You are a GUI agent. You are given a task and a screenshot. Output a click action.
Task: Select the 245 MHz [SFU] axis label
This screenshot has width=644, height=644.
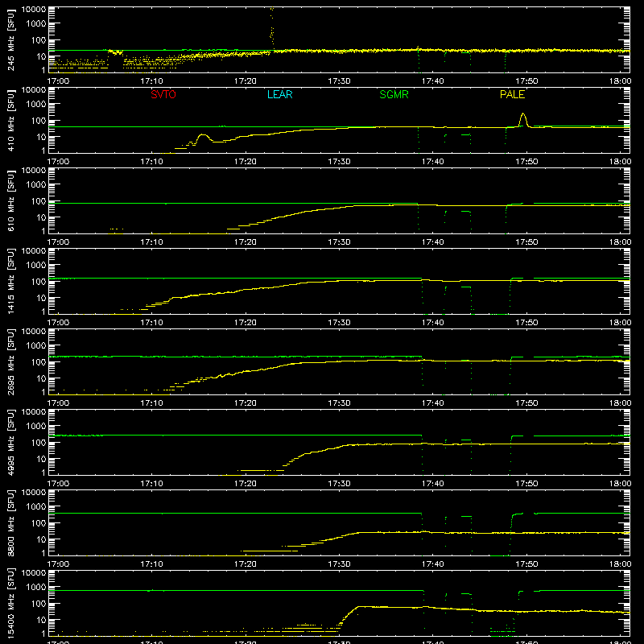coord(11,40)
